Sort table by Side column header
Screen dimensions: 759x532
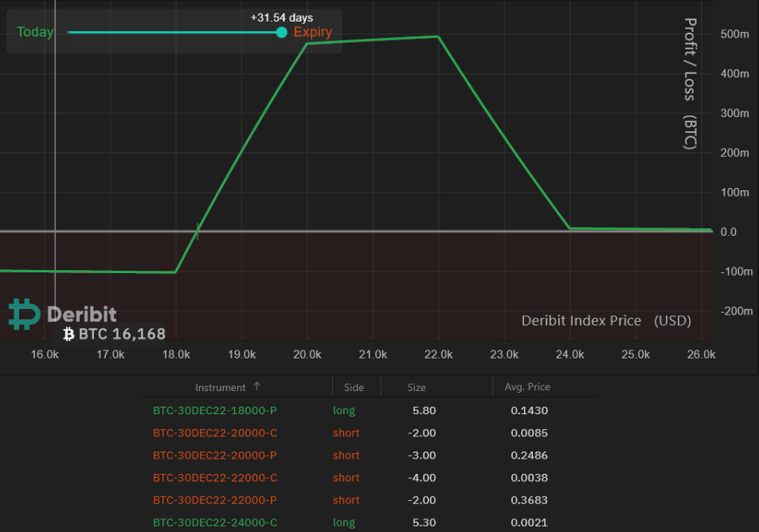(354, 387)
